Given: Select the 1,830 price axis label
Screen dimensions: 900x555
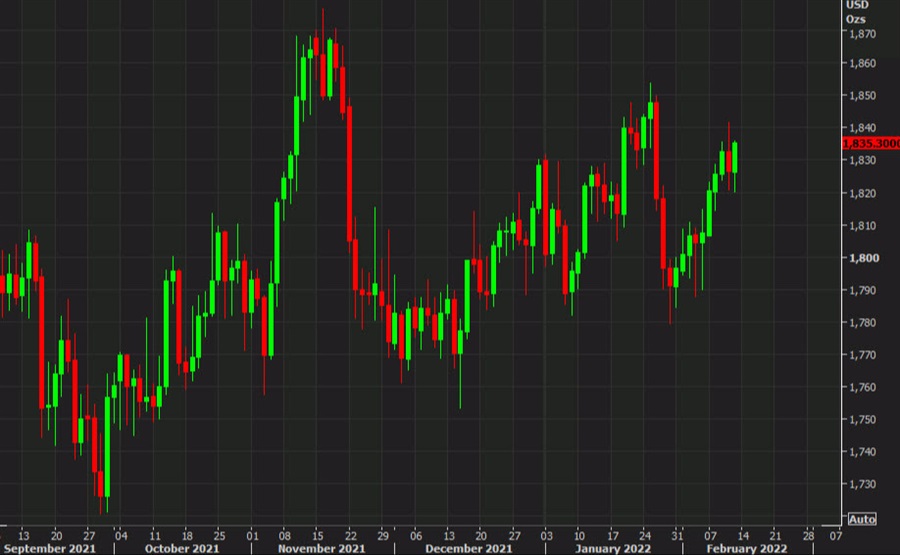Looking at the screenshot, I should click(x=863, y=160).
